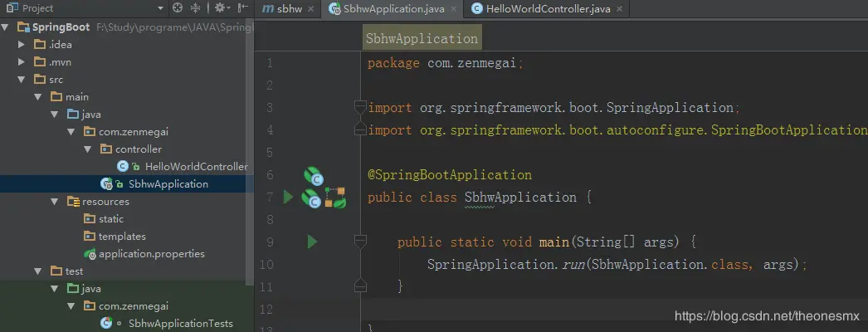Click the autowired dependencies gutter icon on line 7

pyautogui.click(x=335, y=198)
